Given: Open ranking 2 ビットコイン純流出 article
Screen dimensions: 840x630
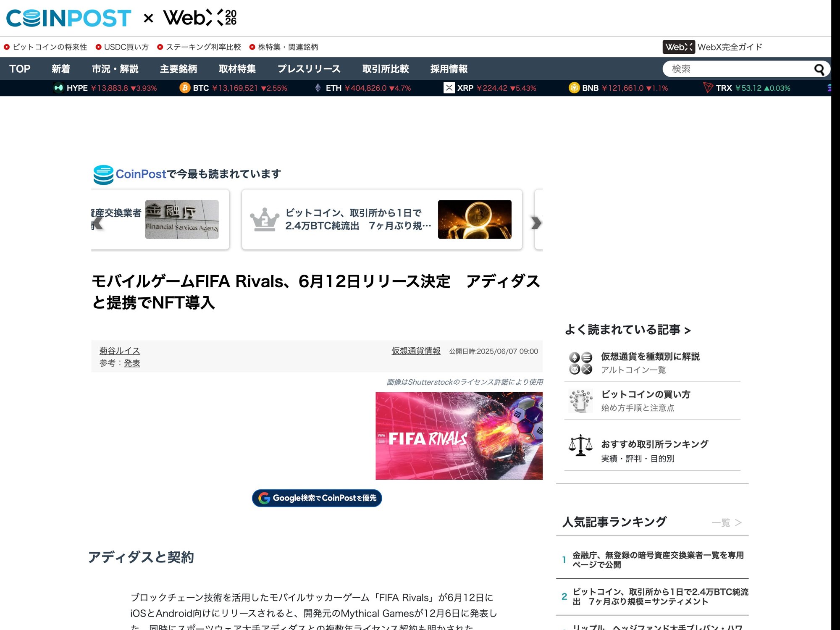Looking at the screenshot, I should coord(660,596).
